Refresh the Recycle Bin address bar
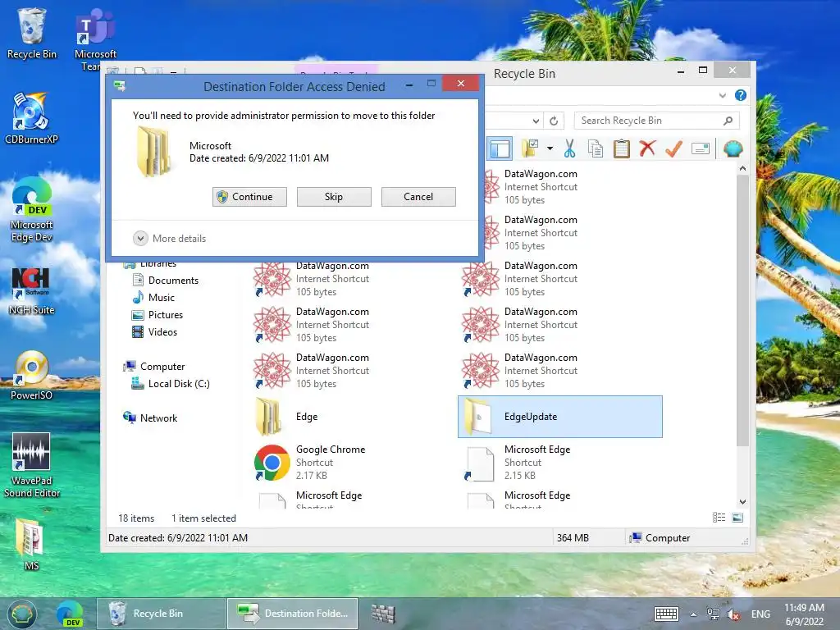This screenshot has width=840, height=630. [554, 121]
